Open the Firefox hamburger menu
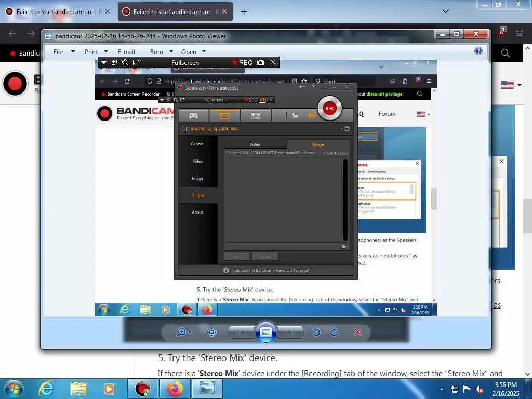Image resolution: width=532 pixels, height=399 pixels. [x=519, y=33]
